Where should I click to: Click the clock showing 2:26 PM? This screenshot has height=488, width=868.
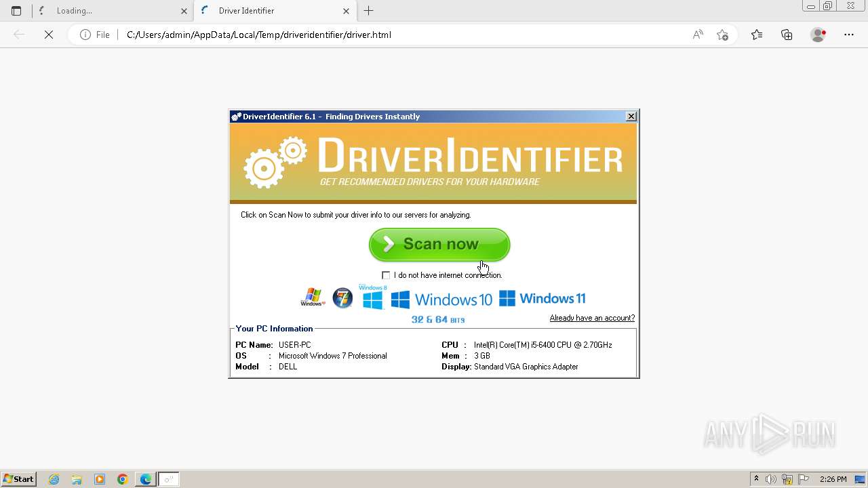pyautogui.click(x=833, y=479)
